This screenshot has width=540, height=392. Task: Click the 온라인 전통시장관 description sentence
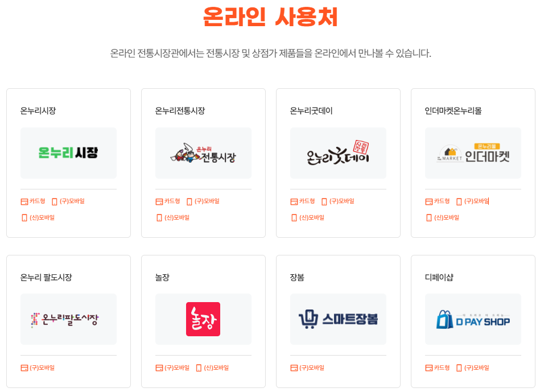(270, 53)
